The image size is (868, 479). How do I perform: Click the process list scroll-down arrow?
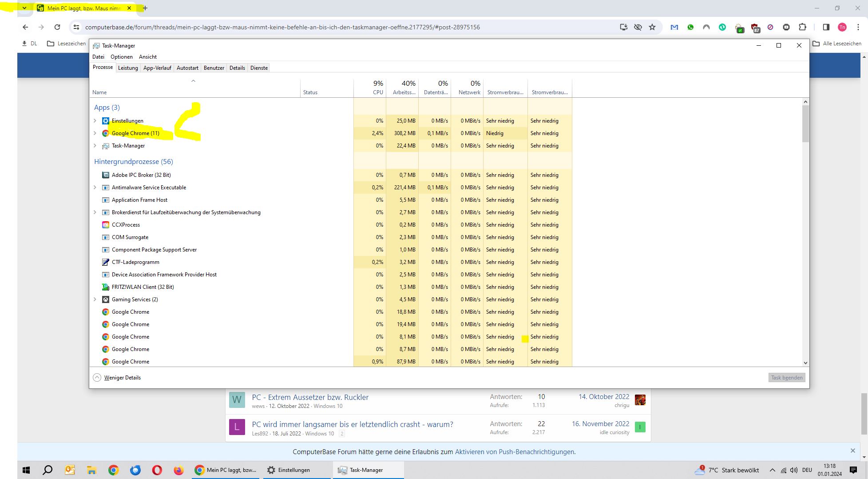click(x=805, y=363)
